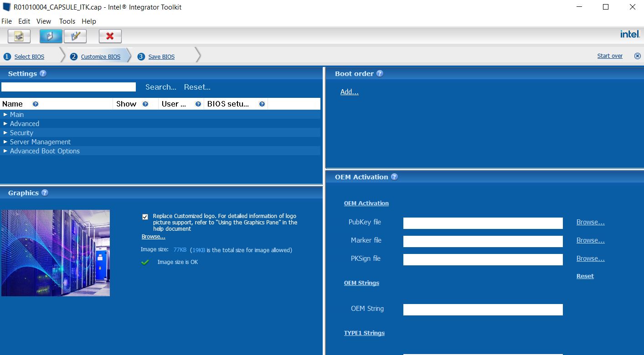Click the Start over link
Viewport: 644px width, 355px height.
coord(609,56)
